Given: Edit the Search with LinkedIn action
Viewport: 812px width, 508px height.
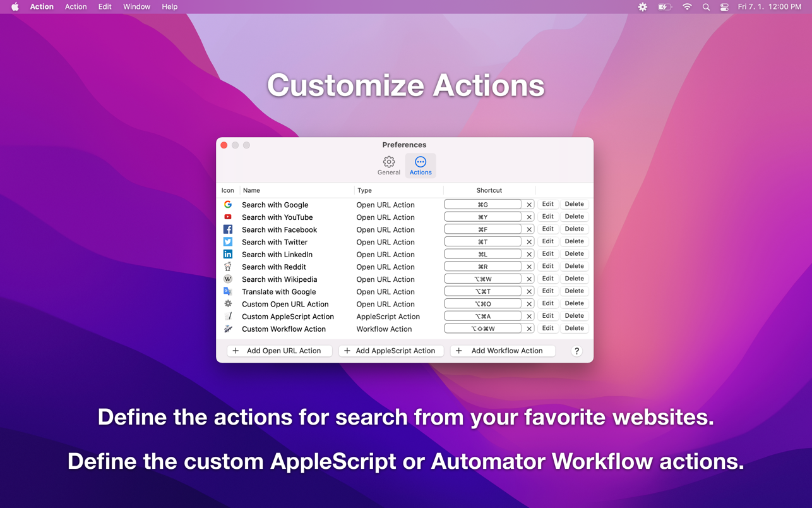Looking at the screenshot, I should (547, 253).
